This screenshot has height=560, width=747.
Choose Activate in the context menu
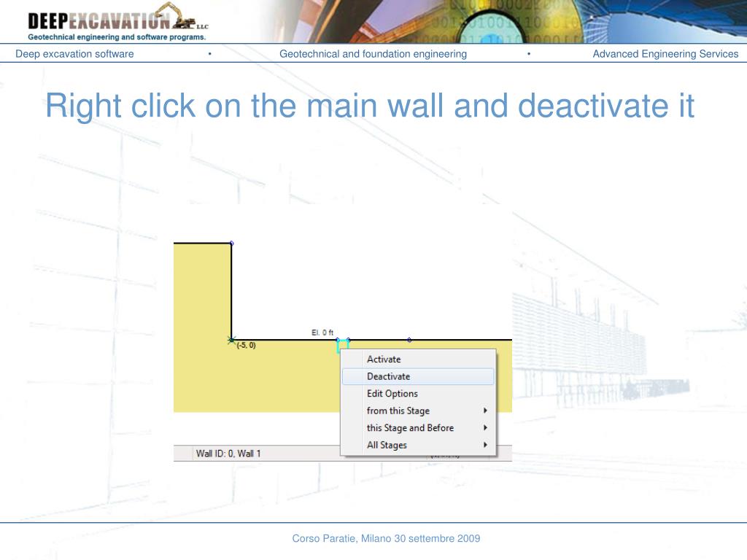pyautogui.click(x=418, y=359)
